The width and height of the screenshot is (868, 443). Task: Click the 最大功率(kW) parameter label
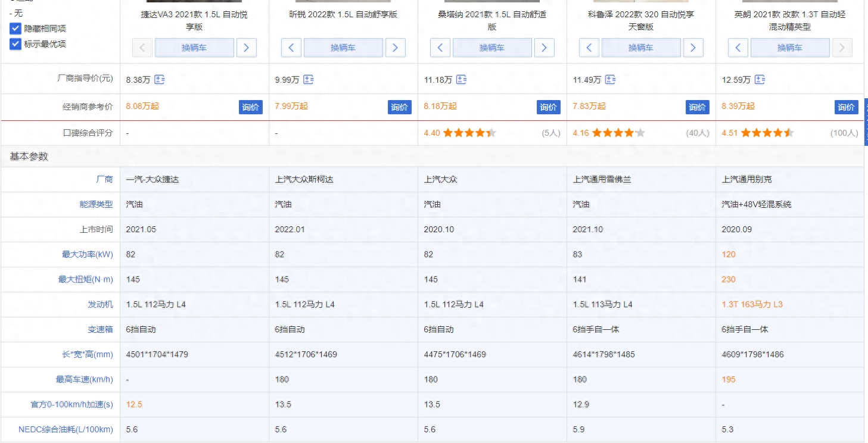[88, 254]
